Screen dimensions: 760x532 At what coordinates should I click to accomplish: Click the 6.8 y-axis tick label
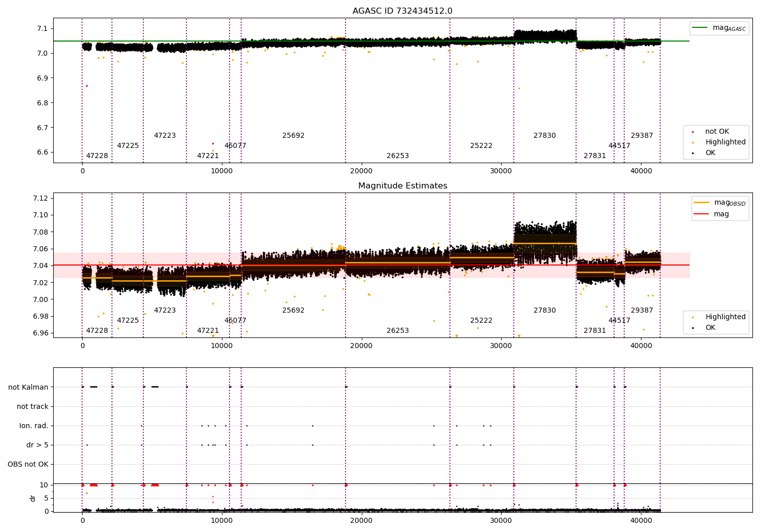pos(42,103)
